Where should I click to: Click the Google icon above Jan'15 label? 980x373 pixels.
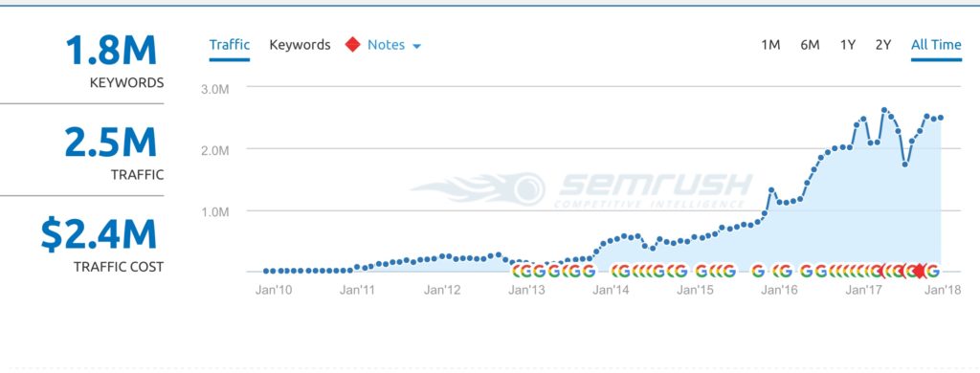pos(702,272)
